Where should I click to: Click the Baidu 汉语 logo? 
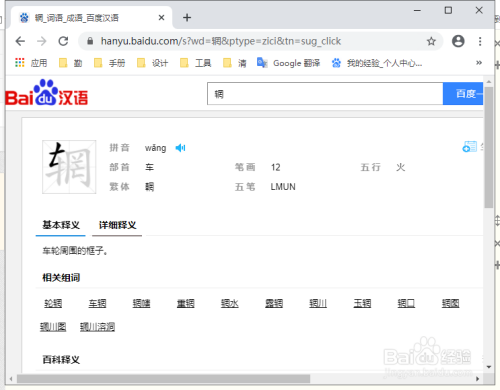46,93
